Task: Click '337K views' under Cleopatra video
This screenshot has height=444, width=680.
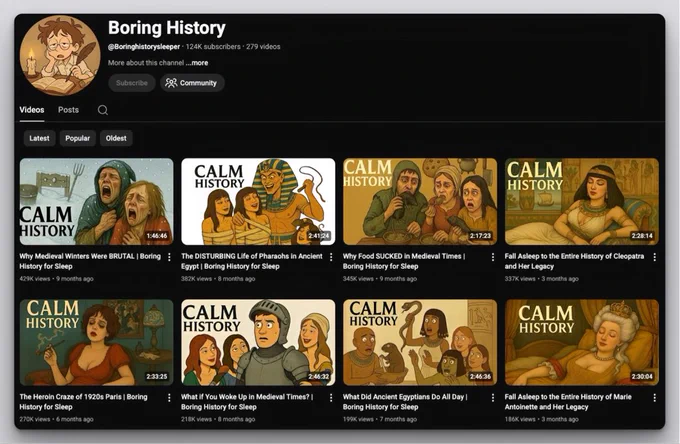Action: (520, 279)
